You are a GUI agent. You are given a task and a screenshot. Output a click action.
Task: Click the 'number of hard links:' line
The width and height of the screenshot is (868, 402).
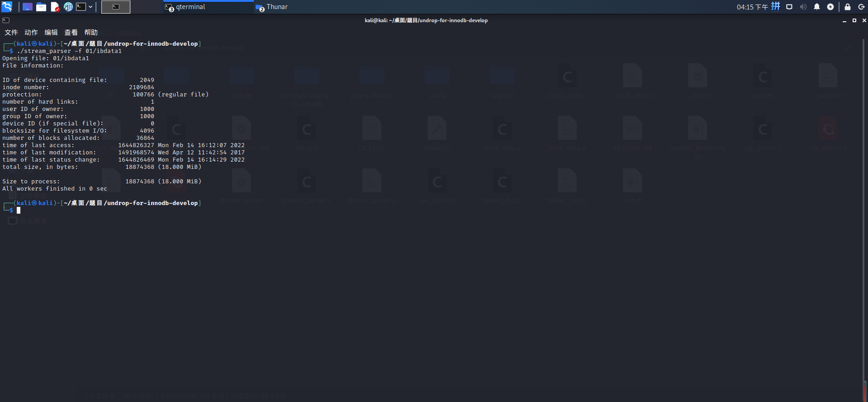coord(78,102)
